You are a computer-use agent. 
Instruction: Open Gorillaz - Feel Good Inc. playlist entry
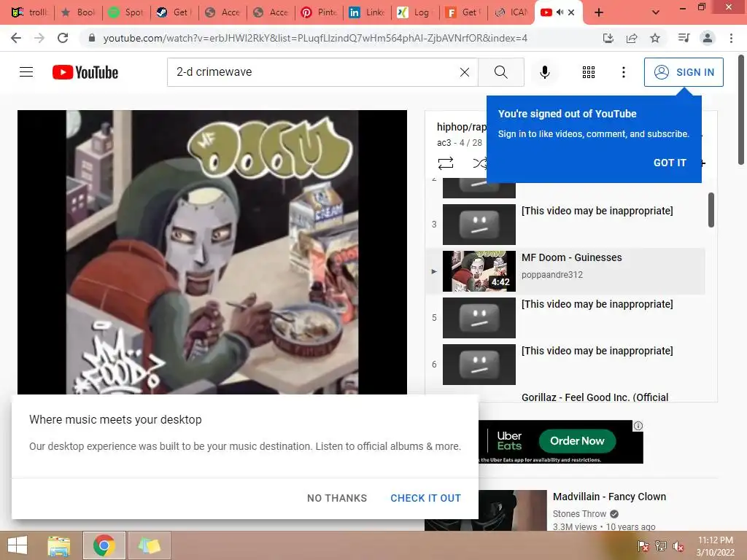(x=595, y=397)
